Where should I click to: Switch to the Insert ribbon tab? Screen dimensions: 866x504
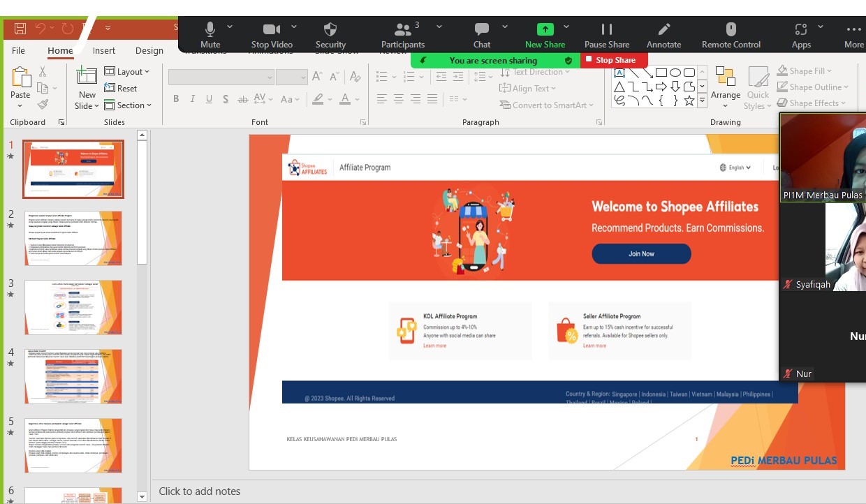(104, 50)
